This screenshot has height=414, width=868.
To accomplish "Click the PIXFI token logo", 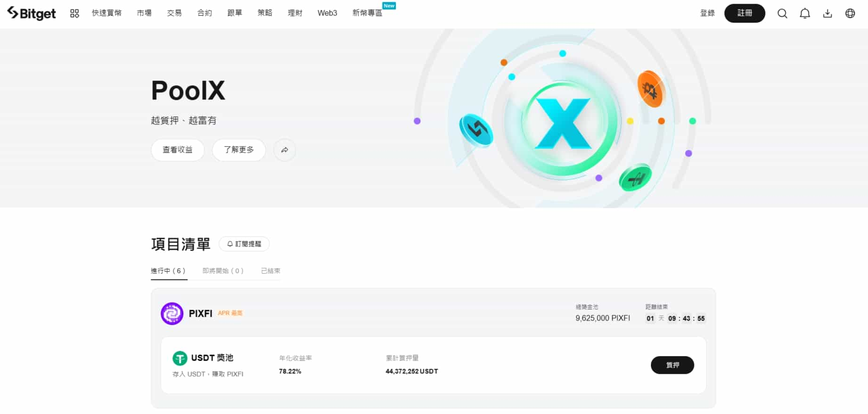I will click(172, 314).
